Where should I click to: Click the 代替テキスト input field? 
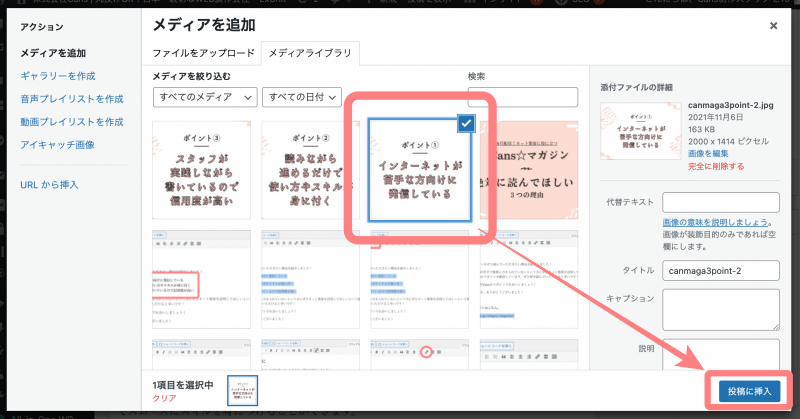tap(720, 203)
